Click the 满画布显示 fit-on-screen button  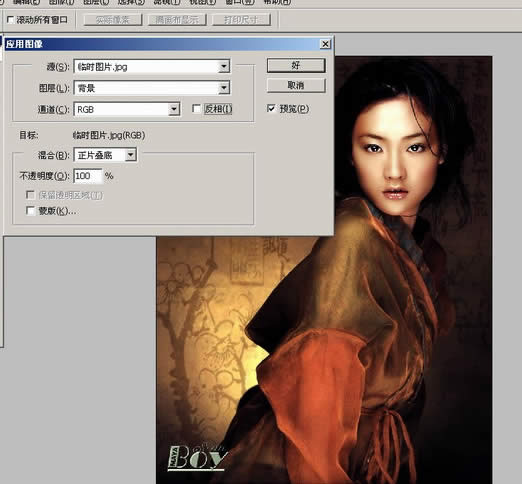(x=177, y=20)
